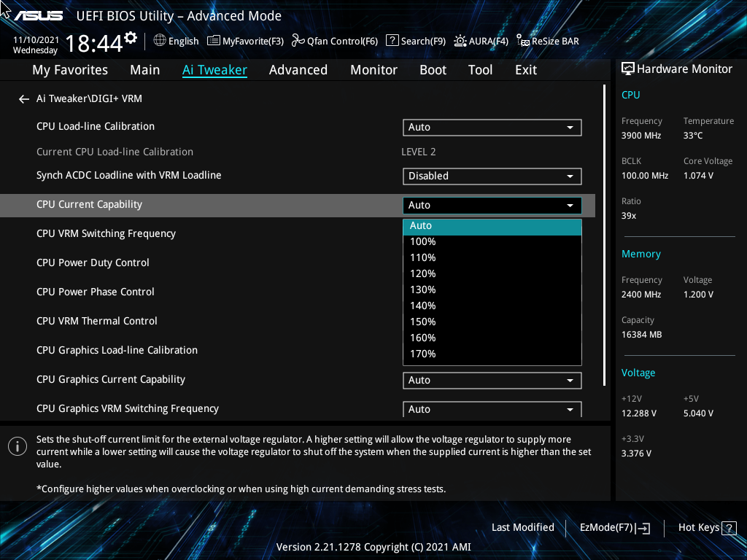747x560 pixels.
Task: Click the globe language icon
Action: tap(160, 41)
